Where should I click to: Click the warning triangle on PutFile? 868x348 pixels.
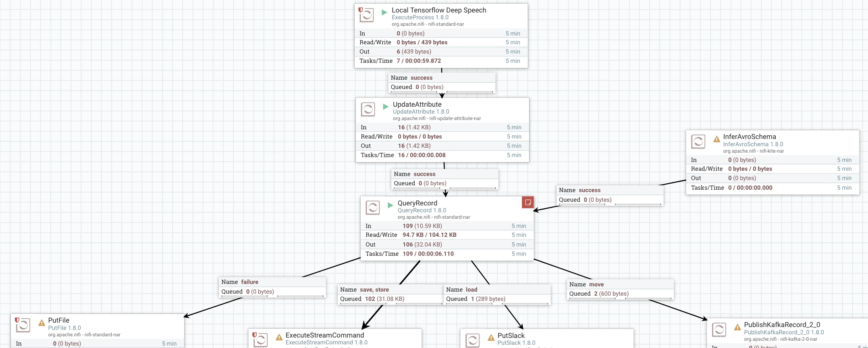point(42,323)
